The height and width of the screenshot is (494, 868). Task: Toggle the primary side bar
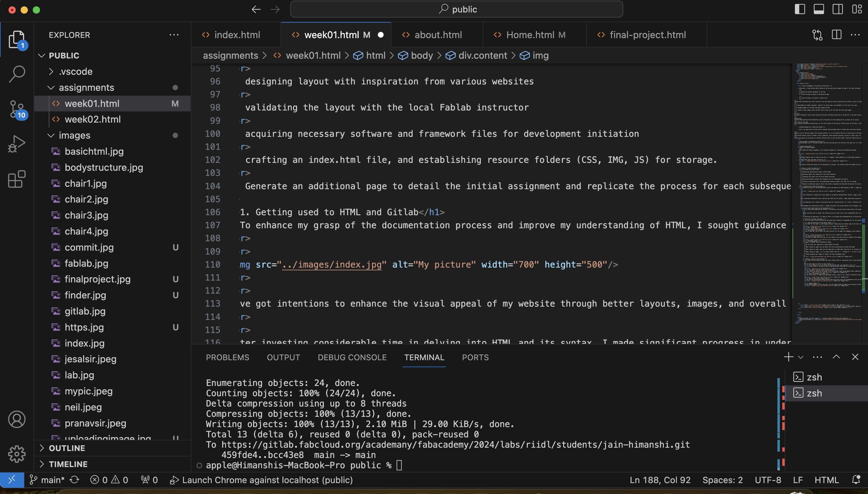(800, 9)
